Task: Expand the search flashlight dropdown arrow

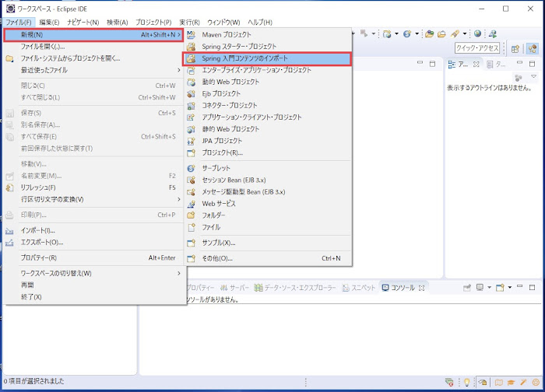Action: click(x=464, y=33)
